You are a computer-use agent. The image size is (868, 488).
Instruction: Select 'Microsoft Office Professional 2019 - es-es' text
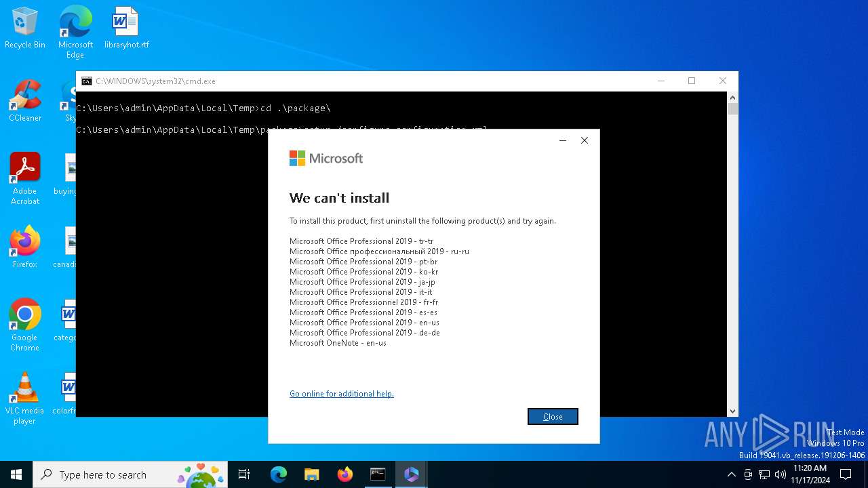click(x=363, y=312)
